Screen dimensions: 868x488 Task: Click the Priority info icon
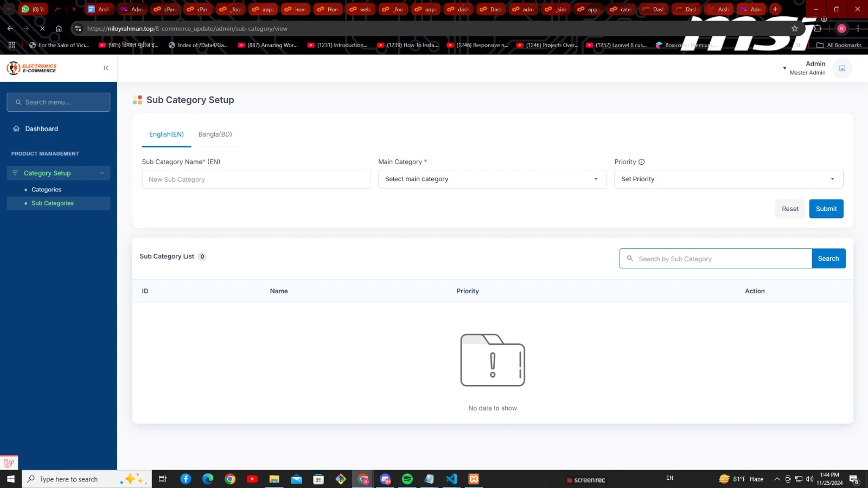(641, 162)
